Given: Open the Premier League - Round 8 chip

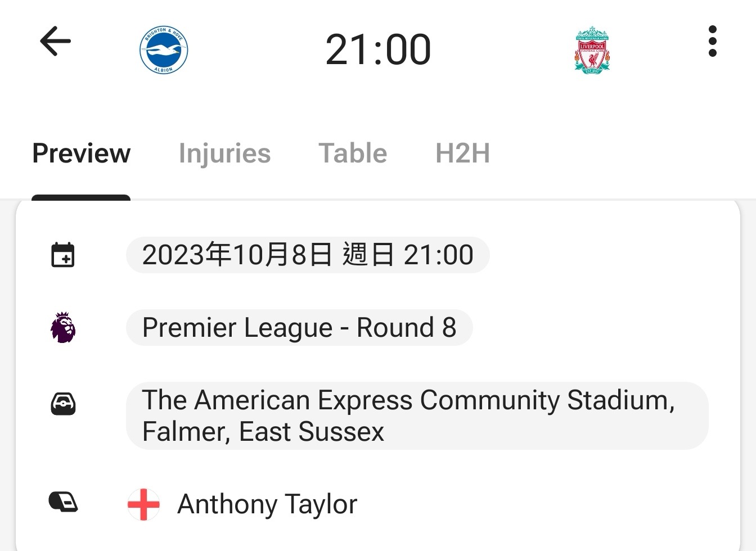Looking at the screenshot, I should [299, 328].
